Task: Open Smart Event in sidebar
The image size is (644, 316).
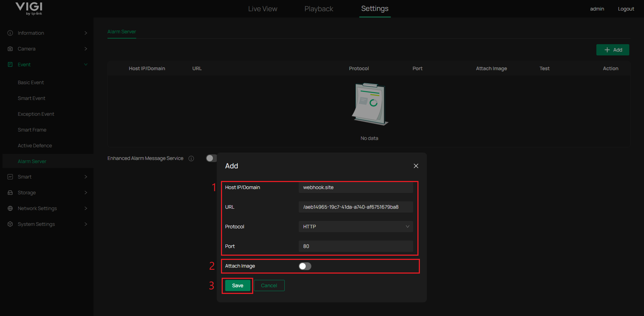Action: pyautogui.click(x=32, y=98)
